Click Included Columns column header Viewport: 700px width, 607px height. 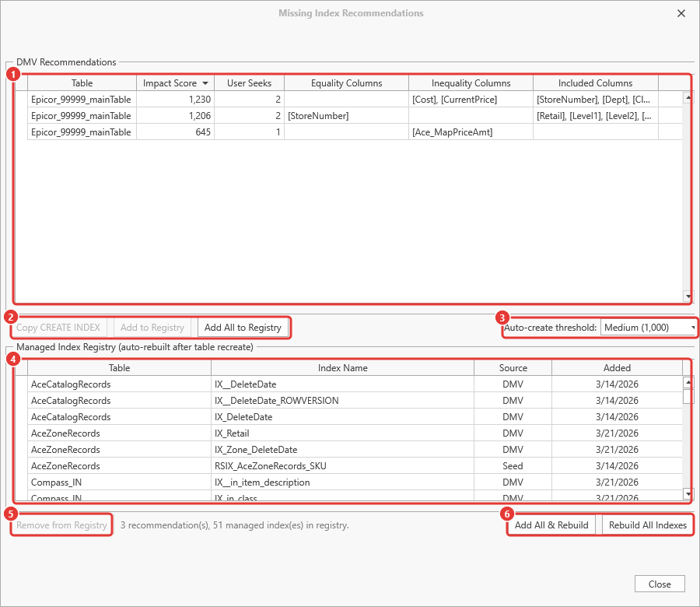(596, 83)
